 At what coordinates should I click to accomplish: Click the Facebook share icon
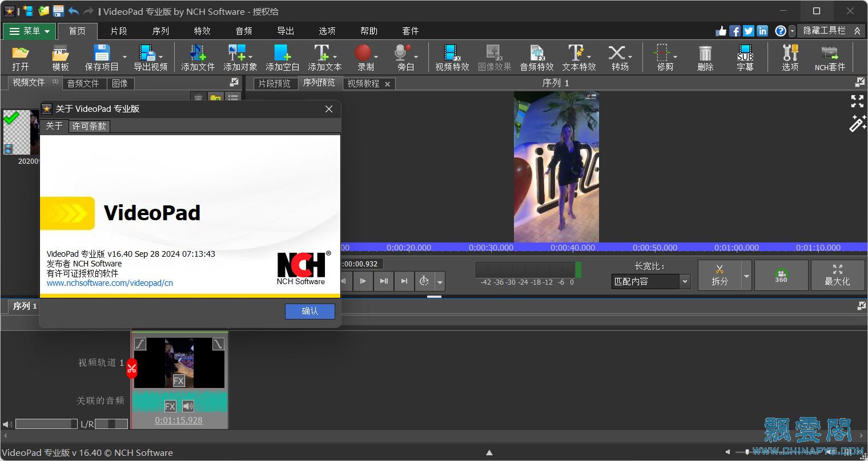(735, 31)
